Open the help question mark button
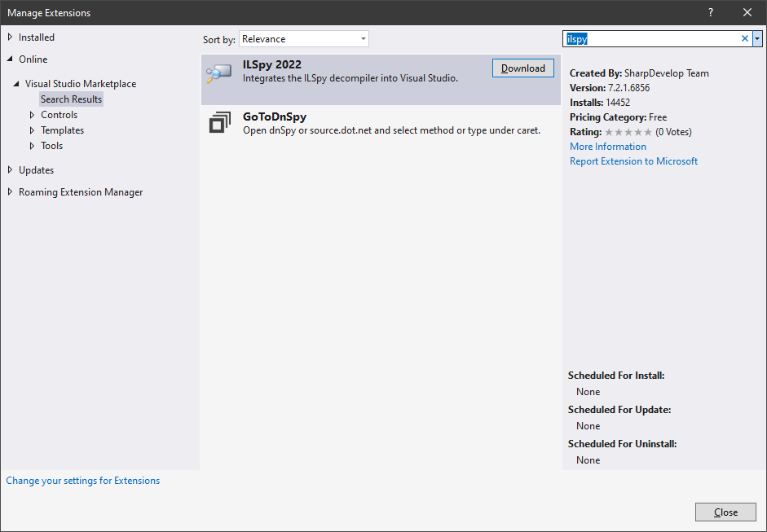 711,13
